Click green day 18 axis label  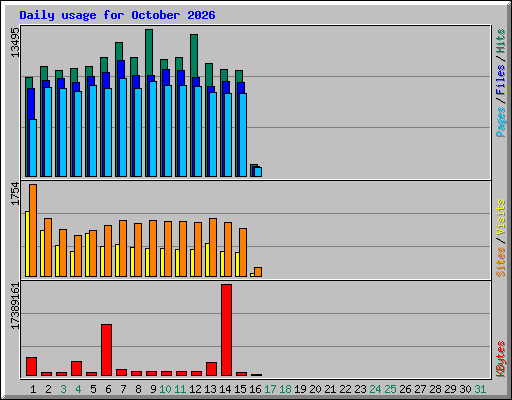285,389
